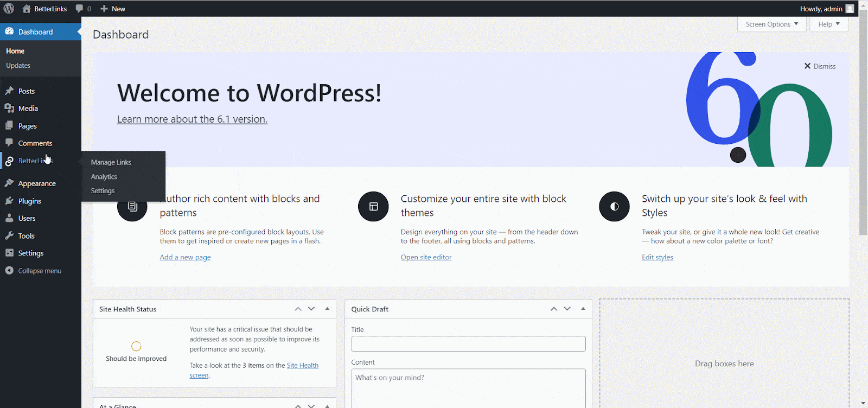Dismiss the Welcome to WordPress panel

pyautogui.click(x=820, y=66)
